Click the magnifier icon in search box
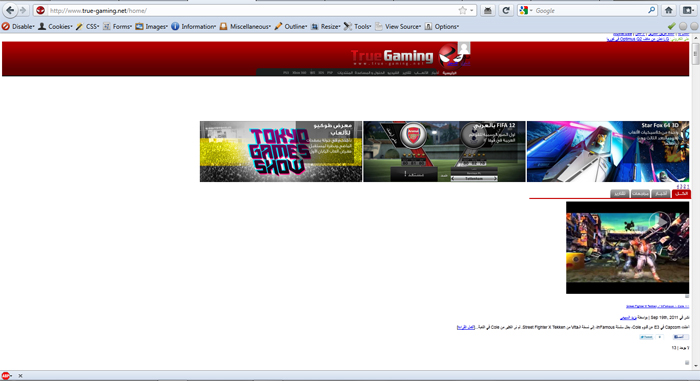This screenshot has height=381, width=700. point(651,10)
